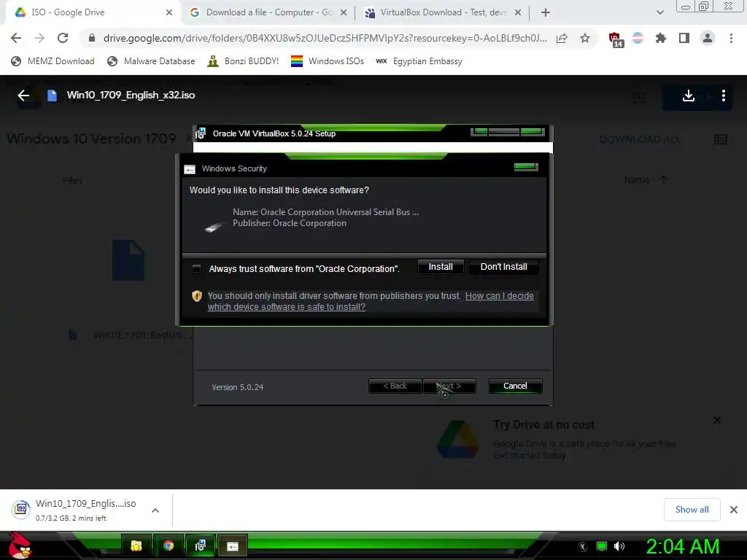Open a new browser tab

point(546,12)
